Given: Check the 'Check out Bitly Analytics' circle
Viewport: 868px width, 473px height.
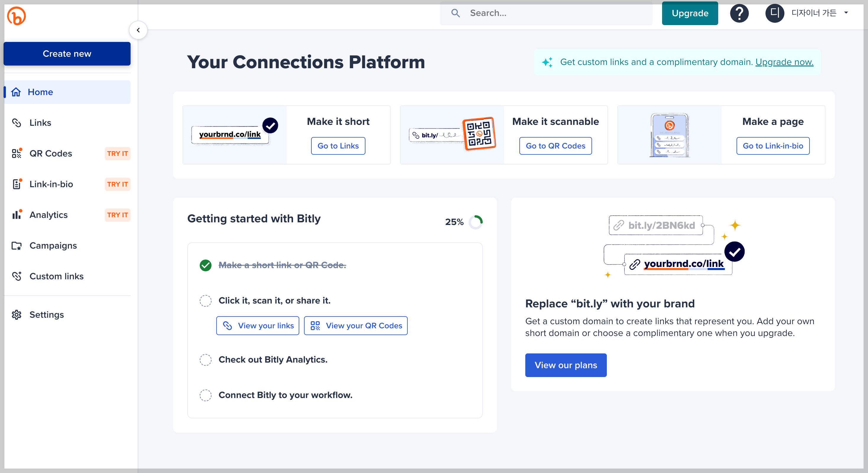Looking at the screenshot, I should click(206, 360).
